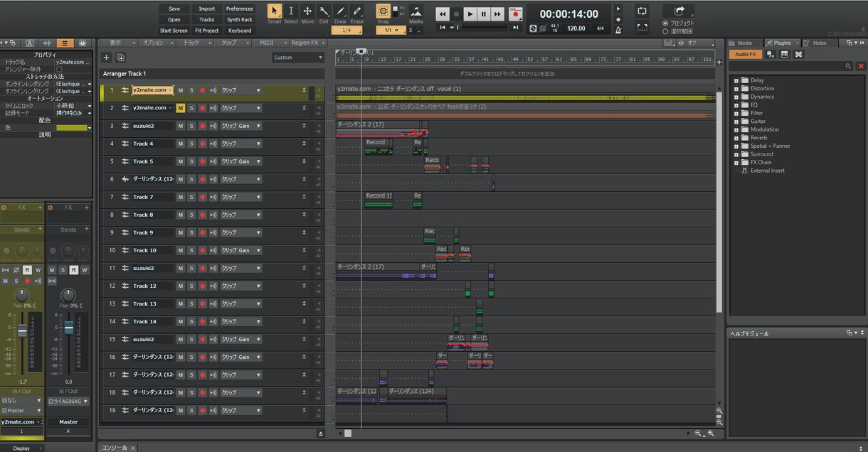Activate the Move tool
This screenshot has width=868, height=452.
[x=307, y=11]
